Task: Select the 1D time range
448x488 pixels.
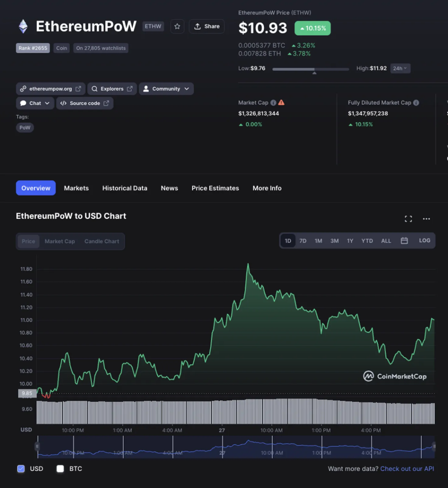Action: [x=288, y=241]
